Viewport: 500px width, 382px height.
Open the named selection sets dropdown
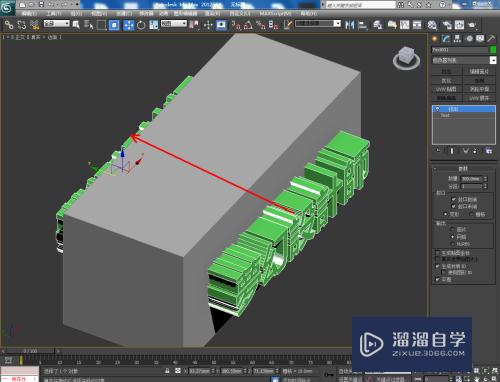pyautogui.click(x=318, y=24)
